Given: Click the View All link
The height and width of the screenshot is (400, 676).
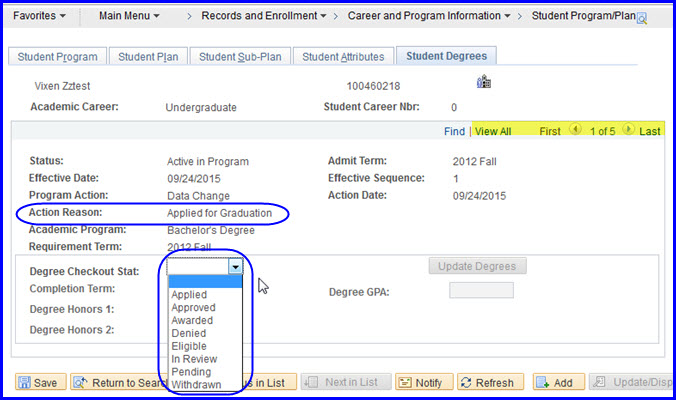Looking at the screenshot, I should click(x=493, y=131).
